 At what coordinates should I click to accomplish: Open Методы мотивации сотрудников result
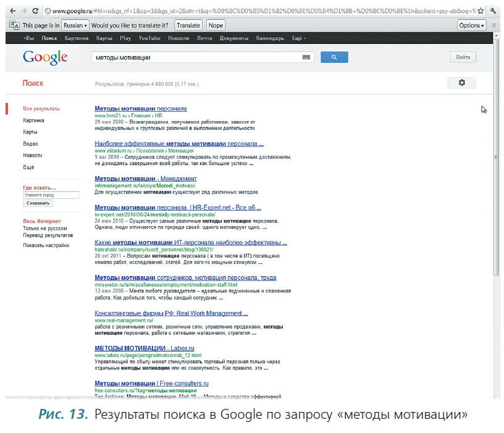(x=185, y=278)
